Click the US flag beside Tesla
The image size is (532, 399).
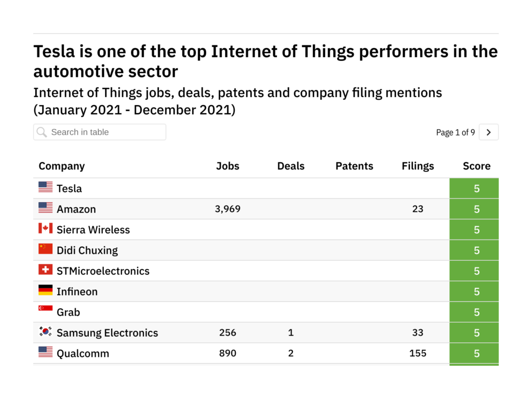[x=46, y=187]
